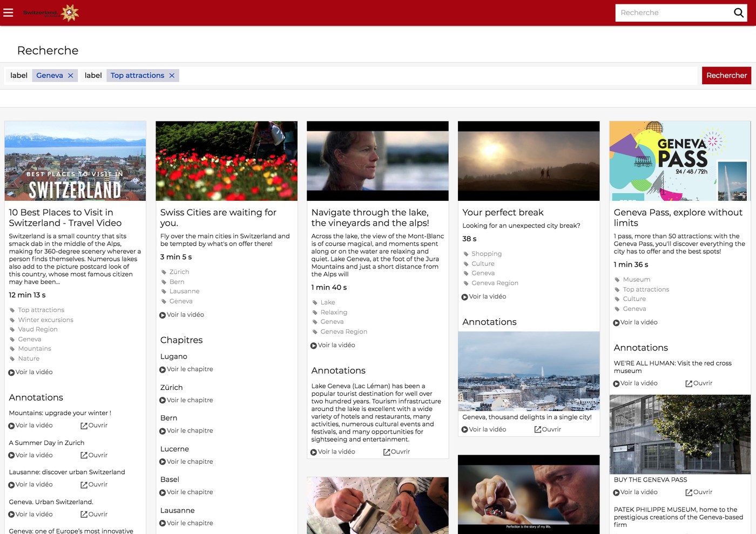Select the Winter excursions tag
756x534 pixels.
[x=45, y=320]
